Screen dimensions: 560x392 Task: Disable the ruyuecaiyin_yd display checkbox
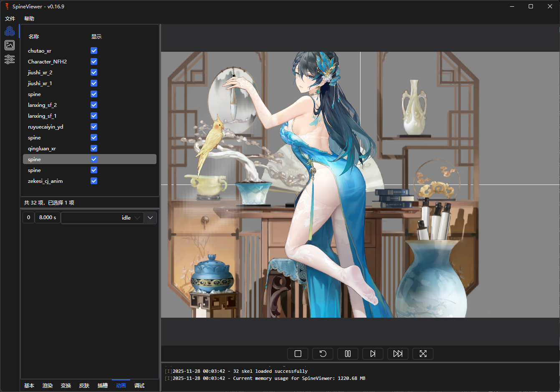[94, 126]
